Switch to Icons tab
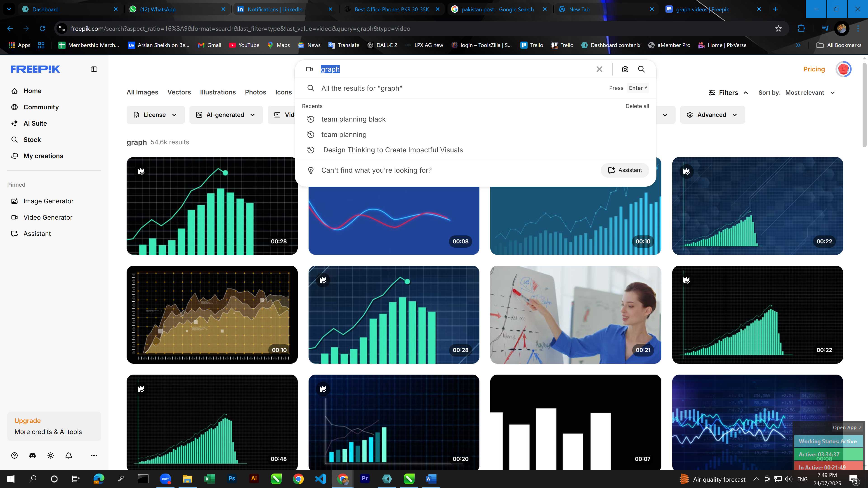Screen dimensions: 868x488 (283, 92)
